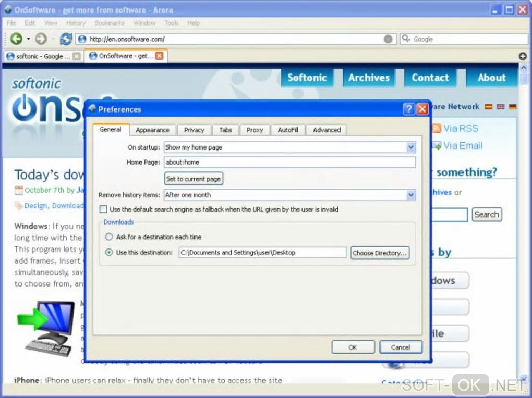This screenshot has height=398, width=532.
Task: Click the Choose Directory button
Action: click(x=380, y=253)
